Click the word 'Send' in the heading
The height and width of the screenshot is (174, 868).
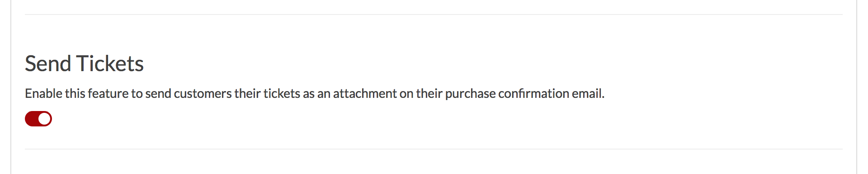click(x=48, y=63)
